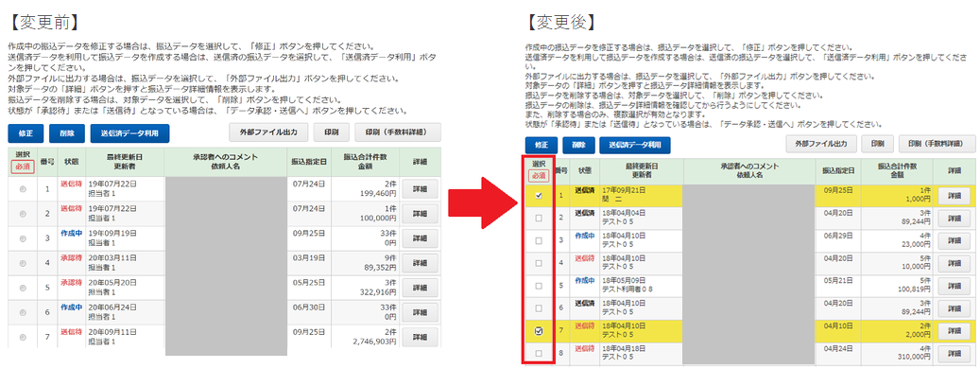This screenshot has width=980, height=369.
Task: Select radio button for row 7 in 変更前
Action: coord(23,337)
